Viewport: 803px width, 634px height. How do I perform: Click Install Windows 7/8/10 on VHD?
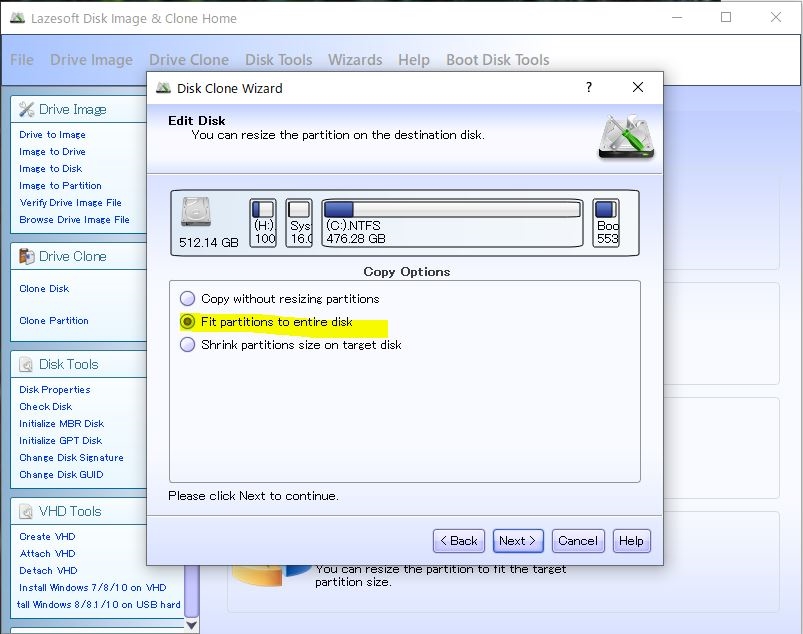coord(93,587)
